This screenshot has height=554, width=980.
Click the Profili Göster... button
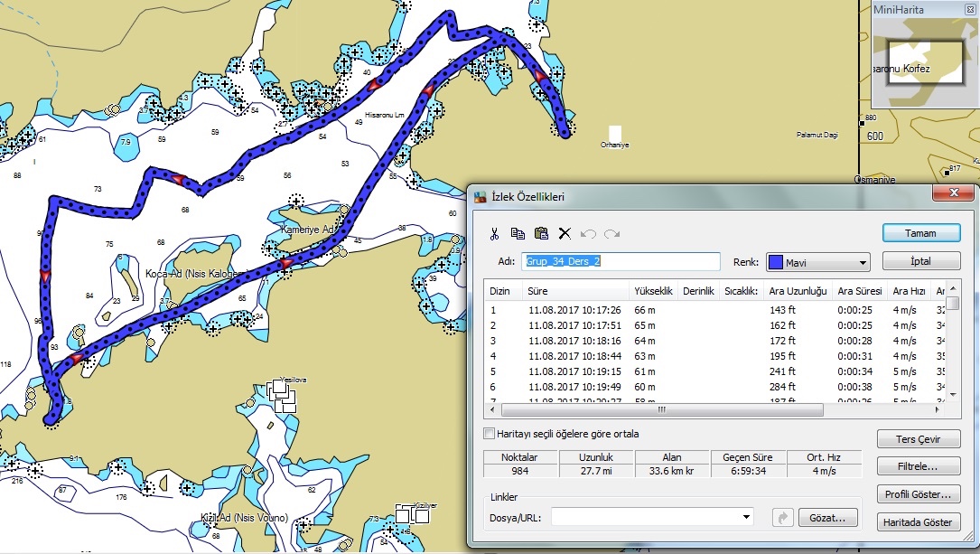tap(918, 494)
